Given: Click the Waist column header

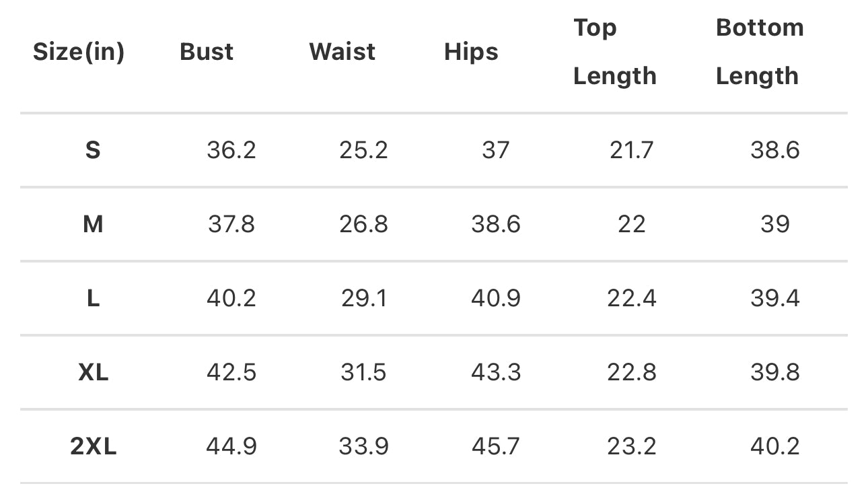Looking at the screenshot, I should tap(342, 52).
